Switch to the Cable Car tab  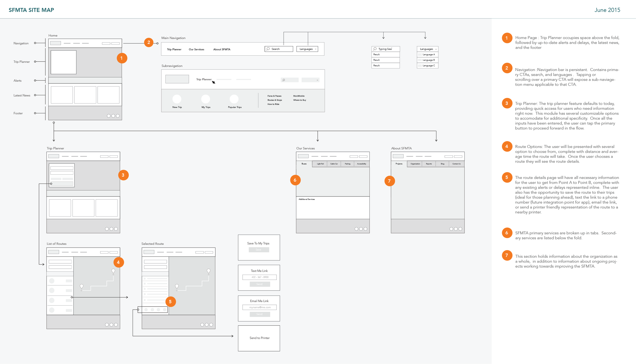(334, 164)
